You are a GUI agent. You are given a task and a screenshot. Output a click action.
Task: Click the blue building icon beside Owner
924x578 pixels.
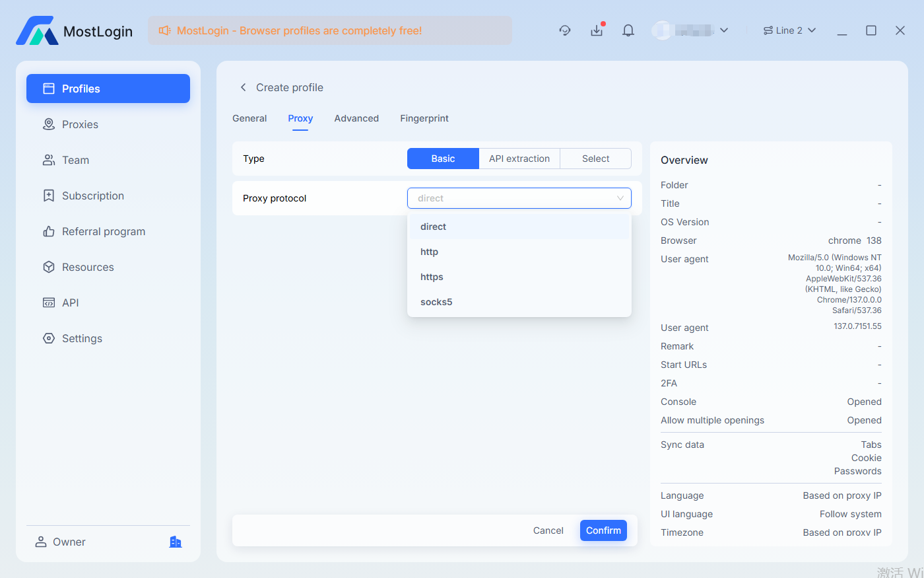tap(176, 542)
